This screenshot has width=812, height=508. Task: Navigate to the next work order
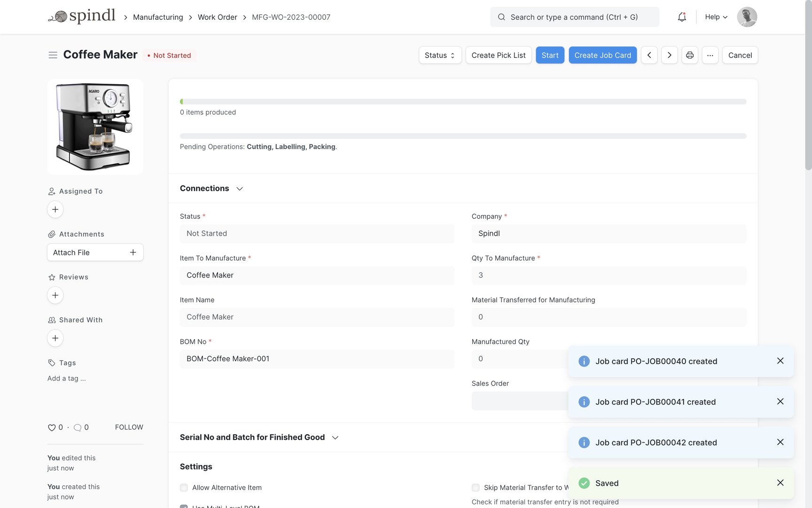(669, 55)
